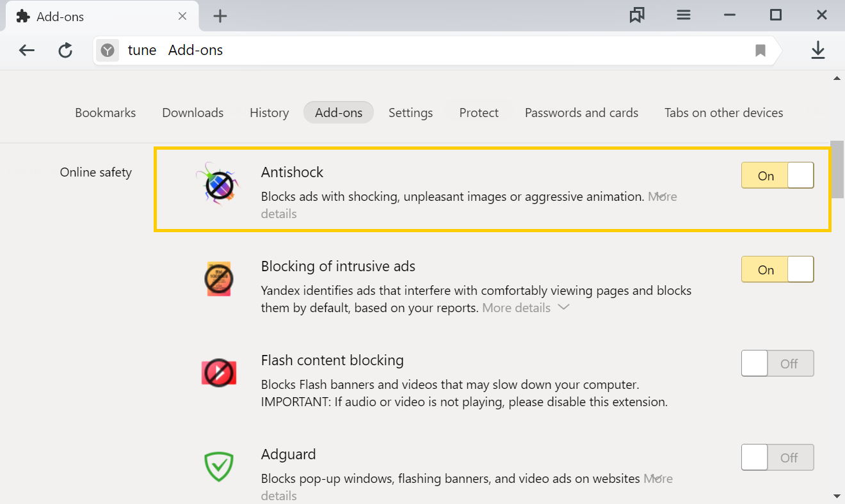Select the Add-ons section pill

[339, 113]
